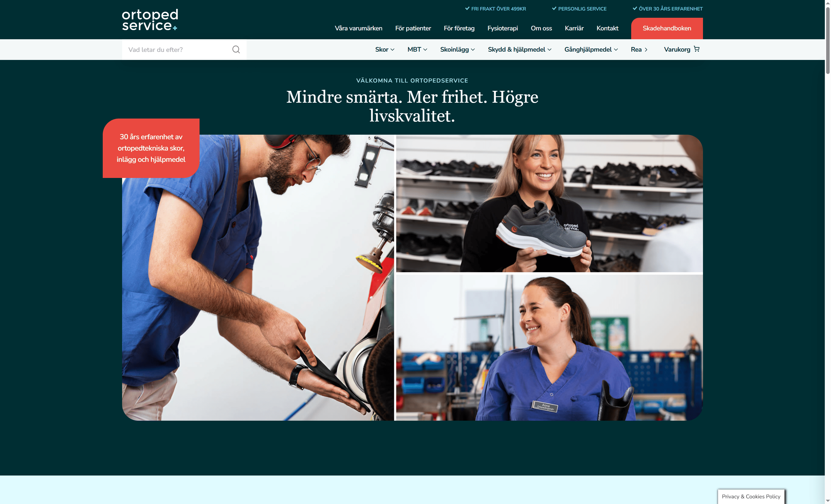This screenshot has width=831, height=504.
Task: Click the Rea arrow chevron
Action: coord(646,49)
